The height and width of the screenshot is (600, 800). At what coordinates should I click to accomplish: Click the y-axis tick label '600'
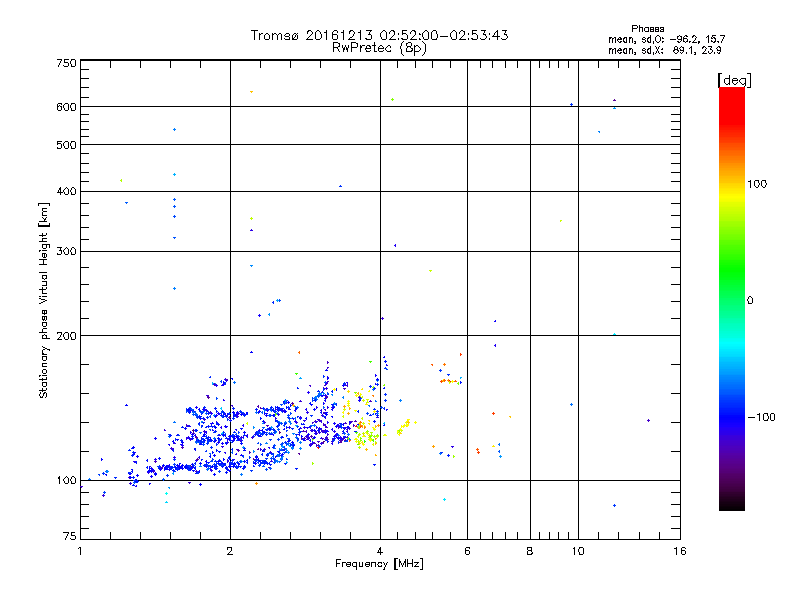pyautogui.click(x=66, y=107)
